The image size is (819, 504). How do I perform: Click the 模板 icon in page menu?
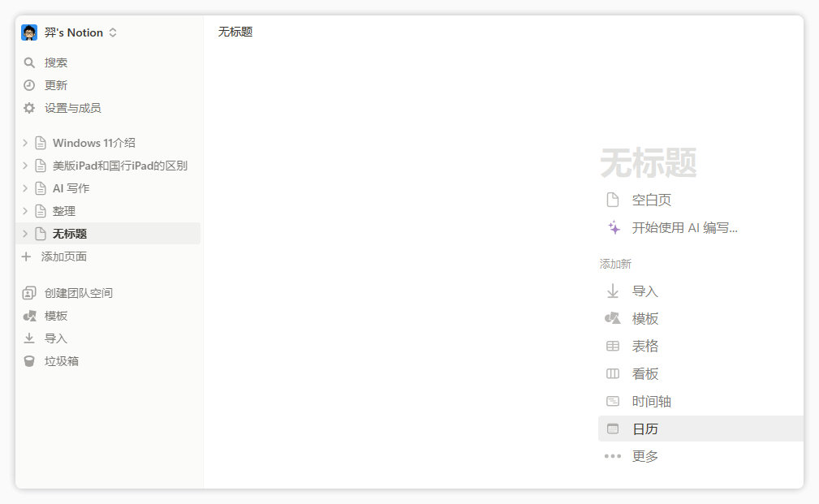pyautogui.click(x=613, y=318)
